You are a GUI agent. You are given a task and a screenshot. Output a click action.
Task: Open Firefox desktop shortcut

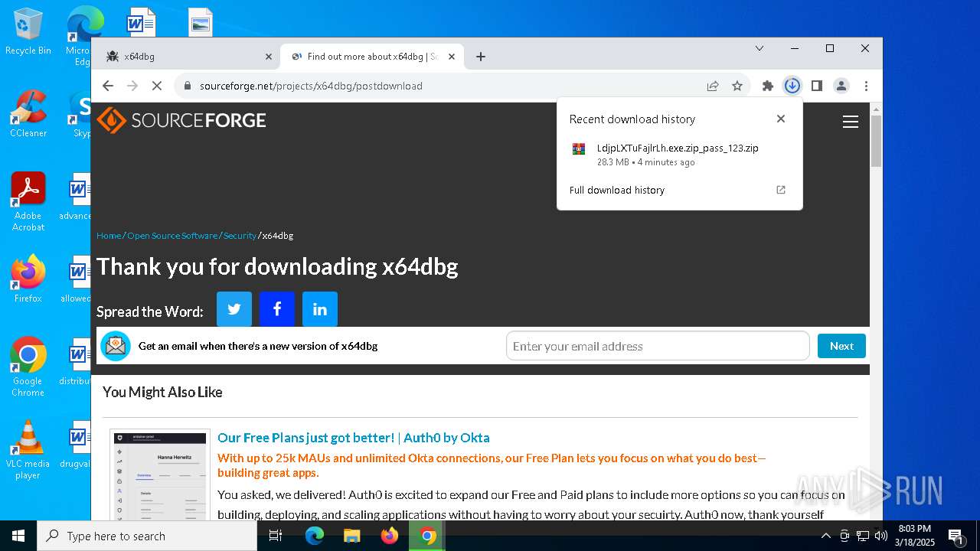point(28,280)
